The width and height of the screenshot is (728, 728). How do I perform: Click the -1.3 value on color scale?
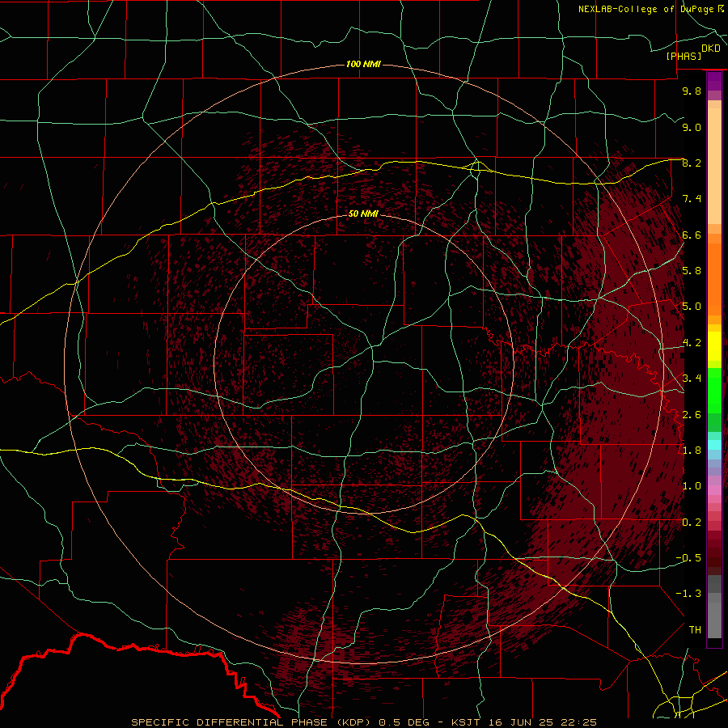click(688, 594)
